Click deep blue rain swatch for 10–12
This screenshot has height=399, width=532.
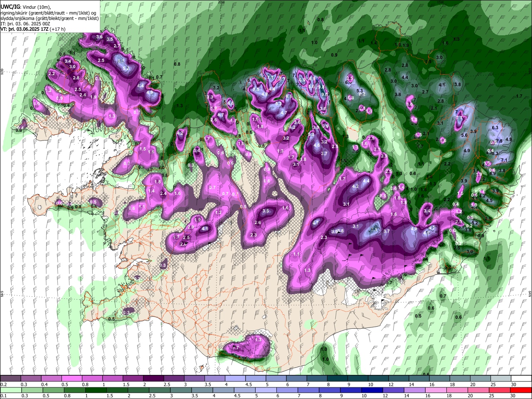(372, 390)
